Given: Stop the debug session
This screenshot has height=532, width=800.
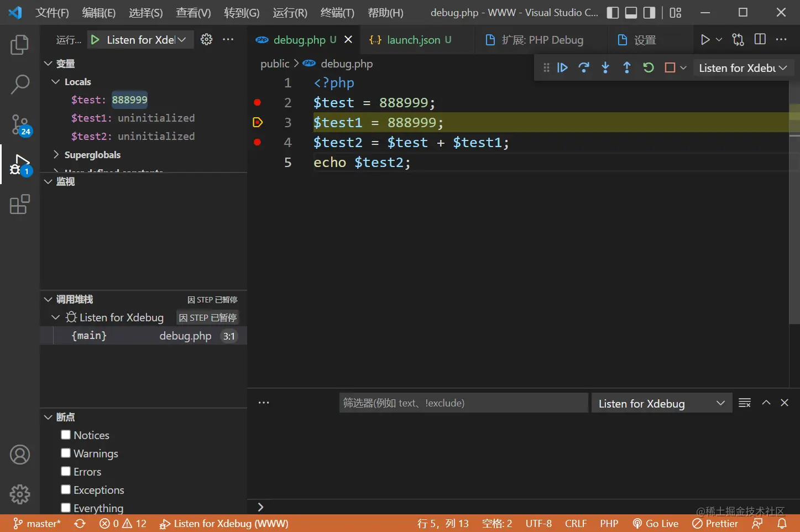Looking at the screenshot, I should coord(670,67).
